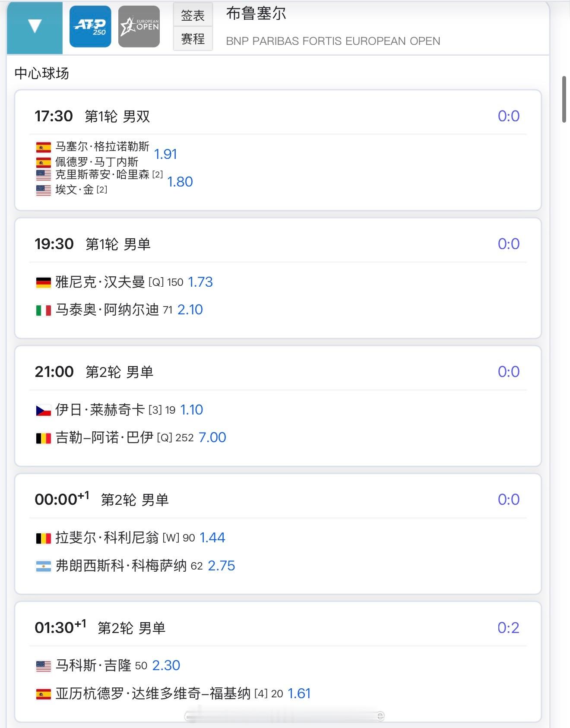The height and width of the screenshot is (728, 570).
Task: Click the US flag beside 马科斯·吉隆
Action: pos(43,666)
